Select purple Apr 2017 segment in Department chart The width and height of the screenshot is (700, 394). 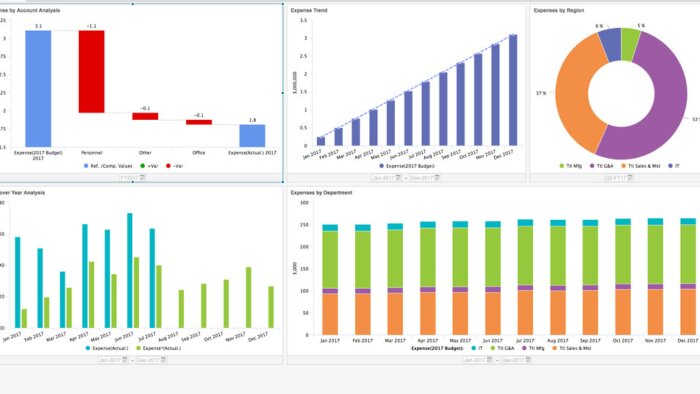pyautogui.click(x=428, y=290)
